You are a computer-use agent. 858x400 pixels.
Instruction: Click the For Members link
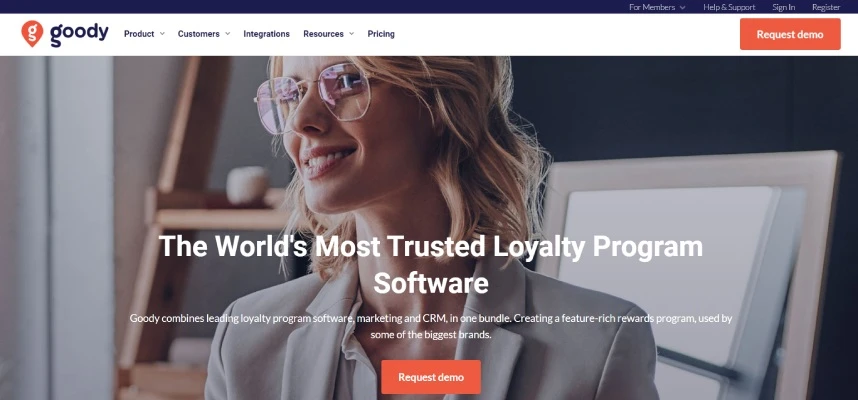[653, 7]
